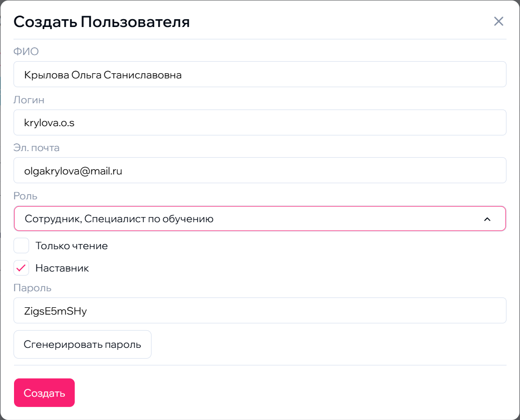Click the Логин field label

click(29, 100)
